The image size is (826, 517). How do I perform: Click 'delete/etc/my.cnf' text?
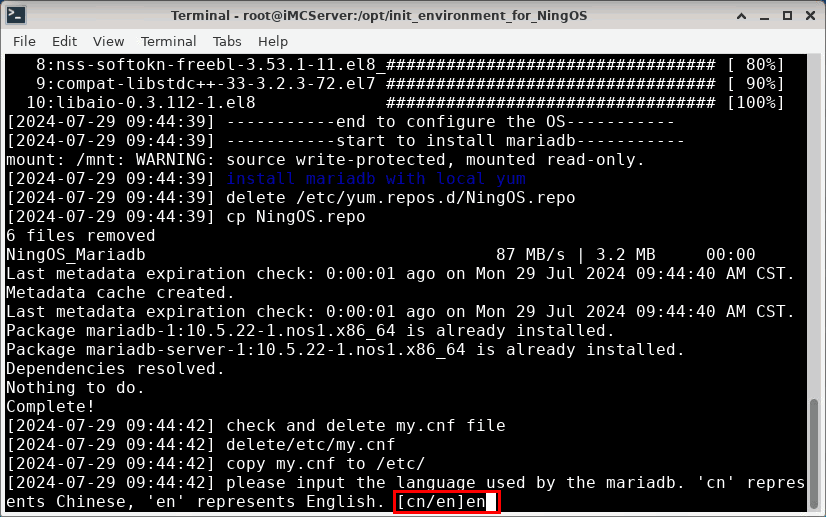[x=311, y=444]
